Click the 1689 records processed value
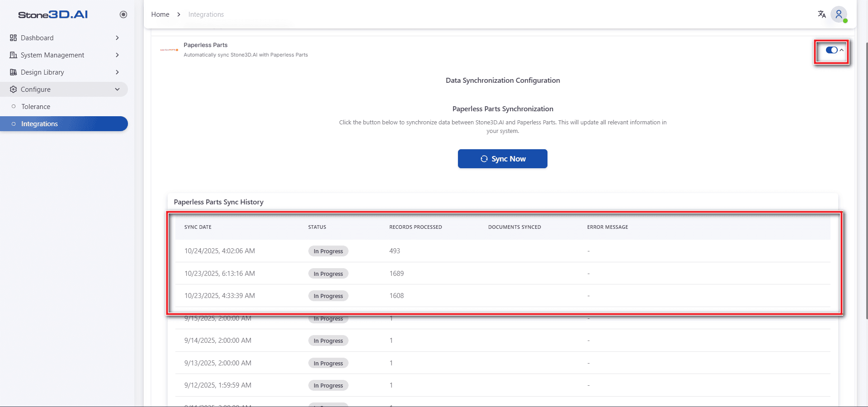The image size is (868, 407). 396,274
